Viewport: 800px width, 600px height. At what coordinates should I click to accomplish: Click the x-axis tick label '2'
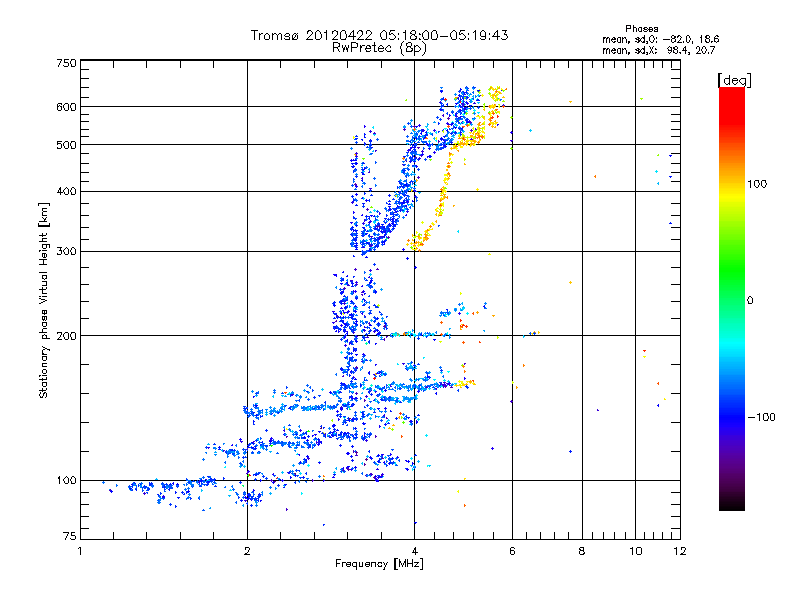[x=247, y=551]
